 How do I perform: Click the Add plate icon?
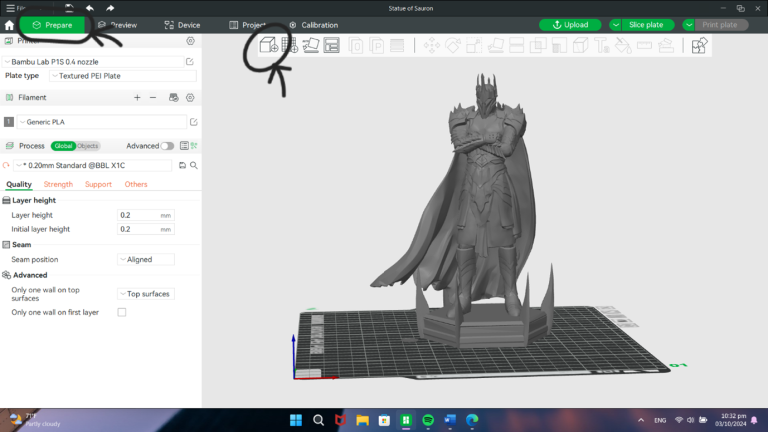click(x=290, y=45)
